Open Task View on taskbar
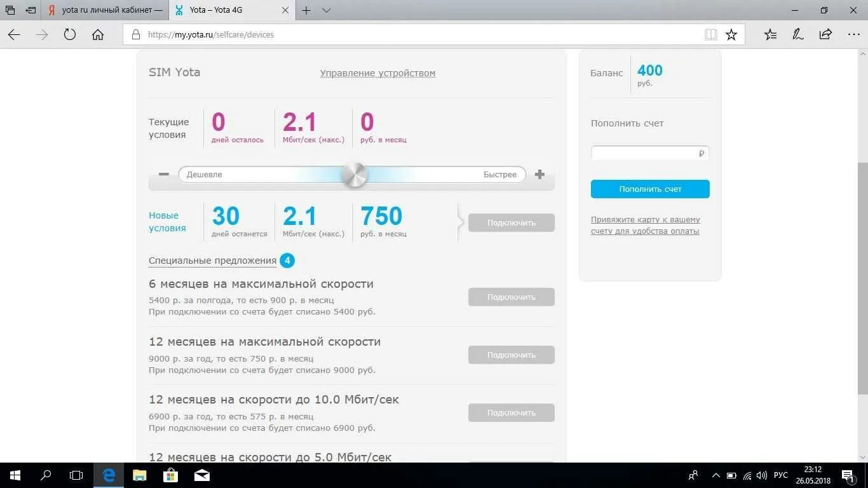The width and height of the screenshot is (868, 488). click(x=76, y=475)
